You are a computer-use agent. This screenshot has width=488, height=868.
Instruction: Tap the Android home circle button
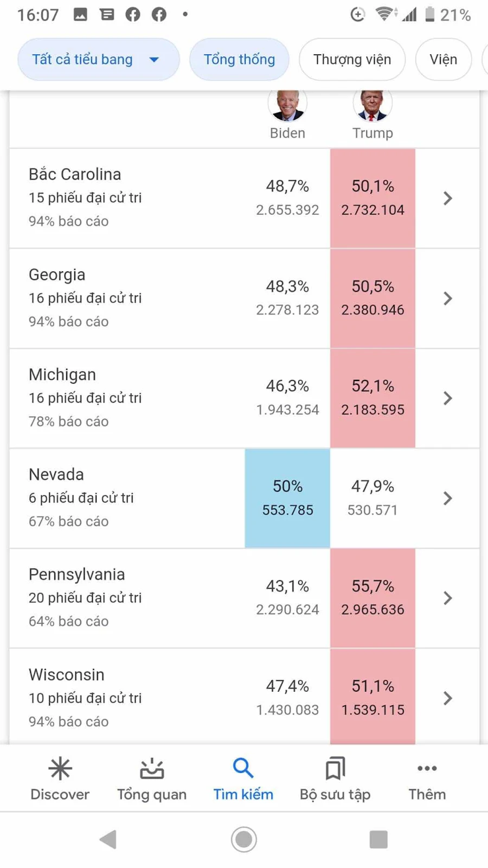244,839
